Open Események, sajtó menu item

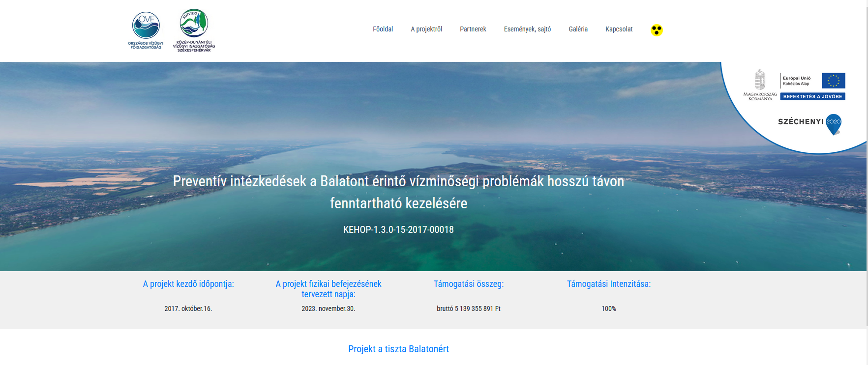(x=527, y=29)
